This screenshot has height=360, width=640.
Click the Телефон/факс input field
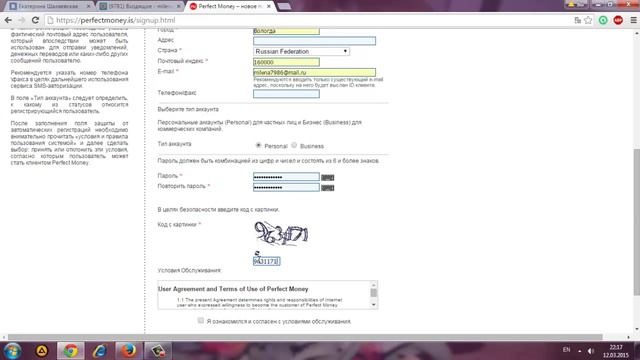coord(286,94)
